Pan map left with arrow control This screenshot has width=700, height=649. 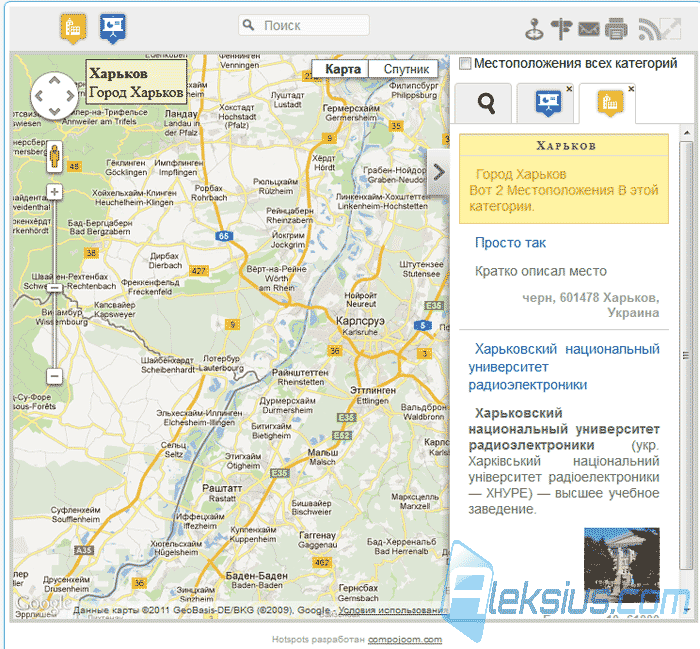pyautogui.click(x=39, y=96)
